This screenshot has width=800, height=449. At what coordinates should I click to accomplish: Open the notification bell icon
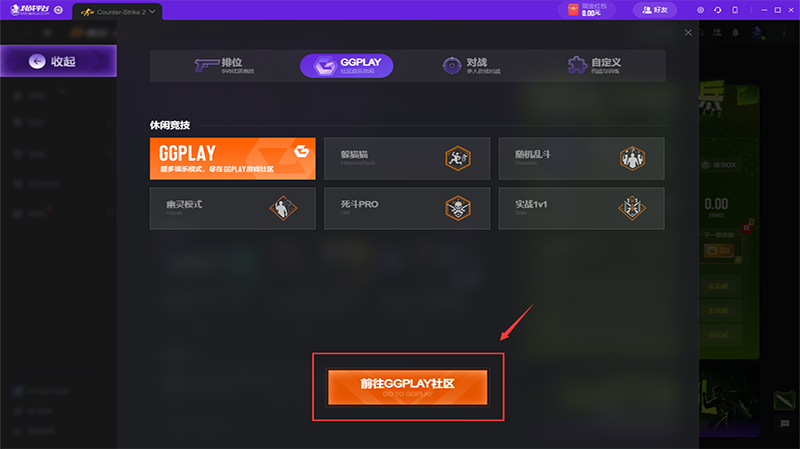735,33
